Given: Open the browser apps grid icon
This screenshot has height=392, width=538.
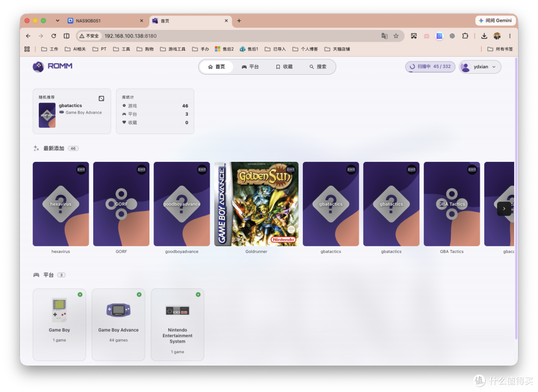Looking at the screenshot, I should tap(27, 49).
